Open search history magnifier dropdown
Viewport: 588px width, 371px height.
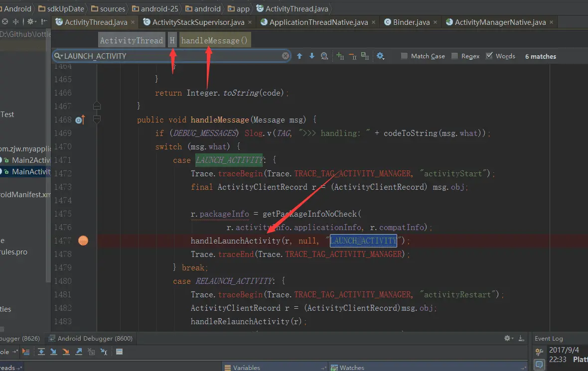coord(58,56)
